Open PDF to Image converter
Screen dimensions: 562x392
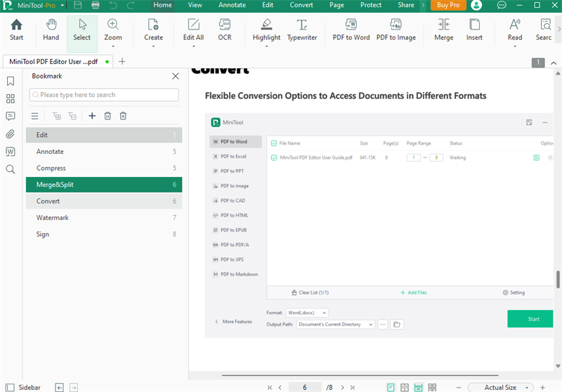[396, 30]
